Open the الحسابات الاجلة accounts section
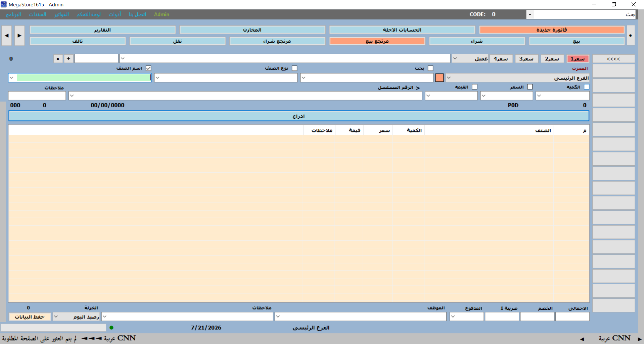This screenshot has height=344, width=644. click(x=402, y=30)
